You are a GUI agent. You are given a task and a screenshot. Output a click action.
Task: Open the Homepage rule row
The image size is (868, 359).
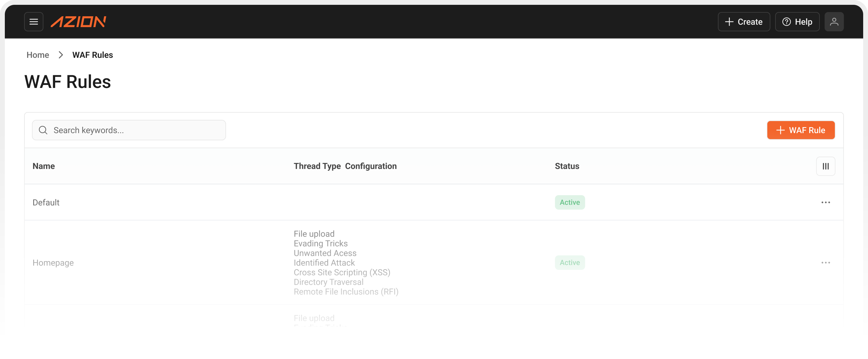[434, 262]
